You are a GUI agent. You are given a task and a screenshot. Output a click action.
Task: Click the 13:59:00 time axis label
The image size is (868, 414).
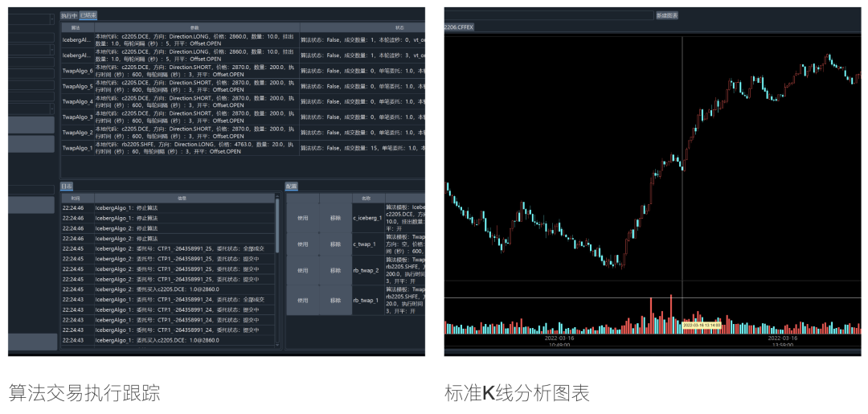(x=782, y=345)
